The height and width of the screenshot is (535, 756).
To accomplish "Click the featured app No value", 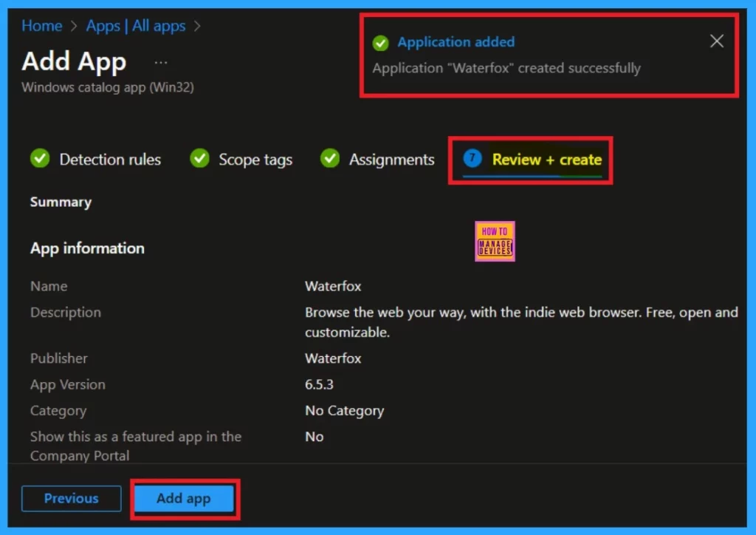I will tap(314, 437).
